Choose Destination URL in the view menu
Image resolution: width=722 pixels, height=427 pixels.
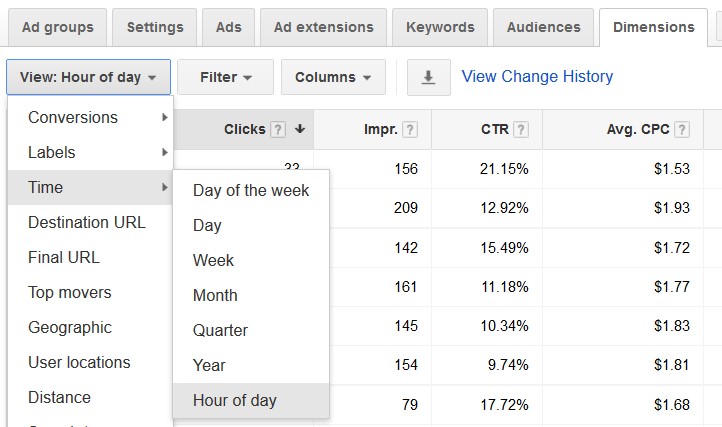pos(90,222)
